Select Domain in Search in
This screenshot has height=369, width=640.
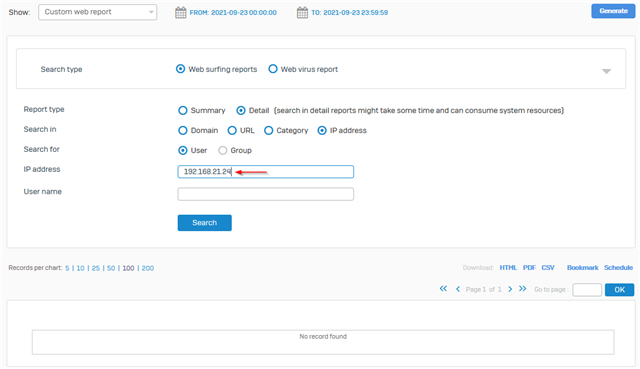pos(182,131)
